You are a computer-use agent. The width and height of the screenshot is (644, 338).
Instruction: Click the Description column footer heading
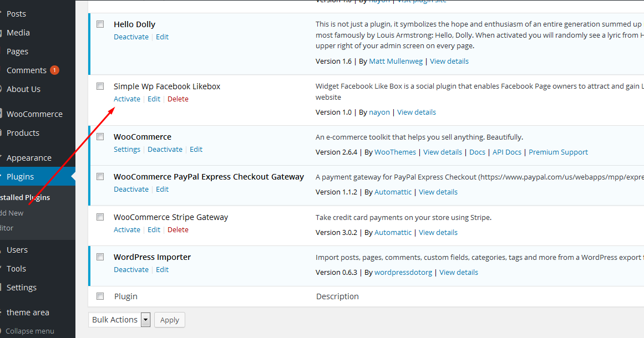[x=337, y=296]
